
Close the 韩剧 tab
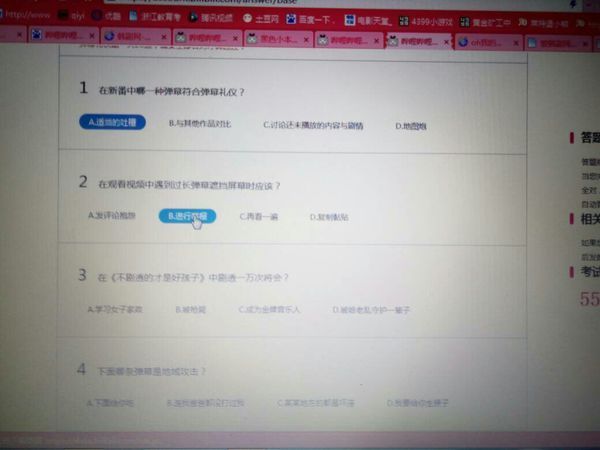coord(164,38)
